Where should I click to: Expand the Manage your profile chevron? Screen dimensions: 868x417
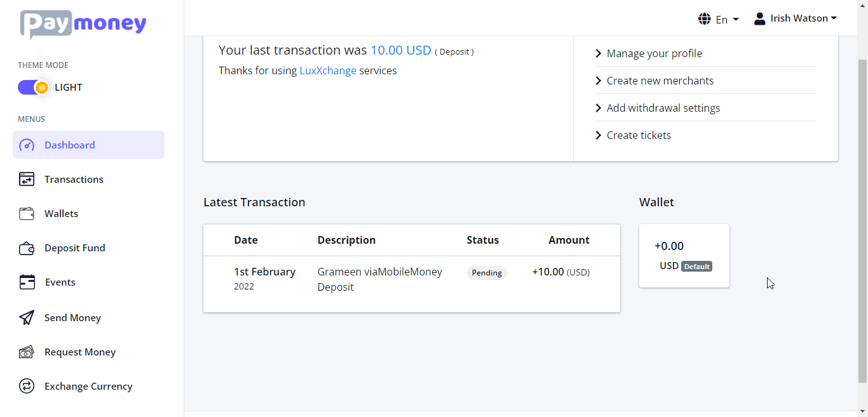pos(599,54)
